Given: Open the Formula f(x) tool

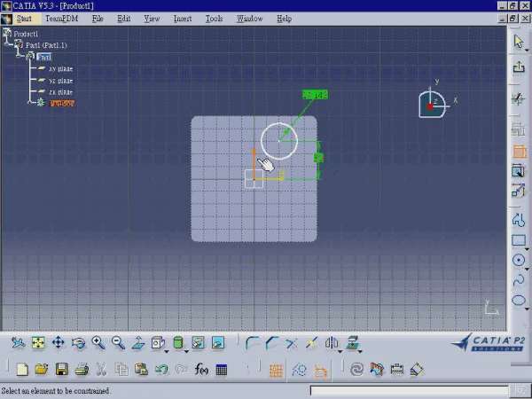Looking at the screenshot, I should [201, 369].
